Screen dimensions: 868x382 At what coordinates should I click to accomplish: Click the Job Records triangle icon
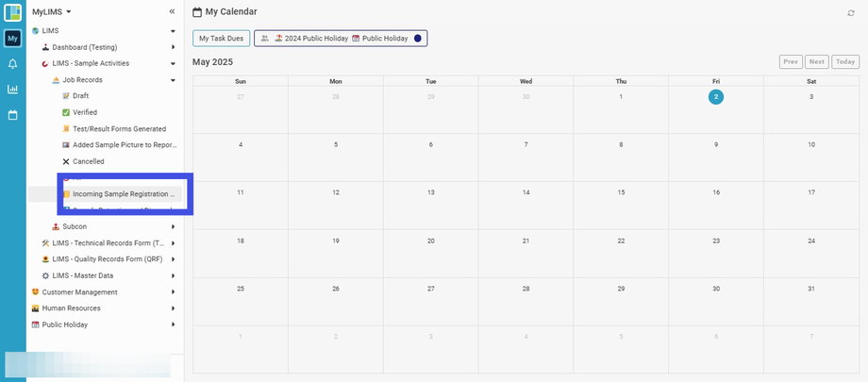click(56, 80)
